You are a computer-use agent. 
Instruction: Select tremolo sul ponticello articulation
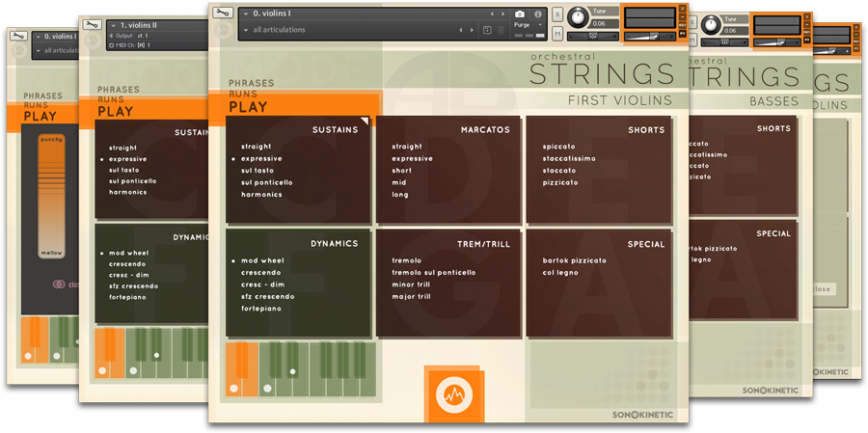pos(433,272)
